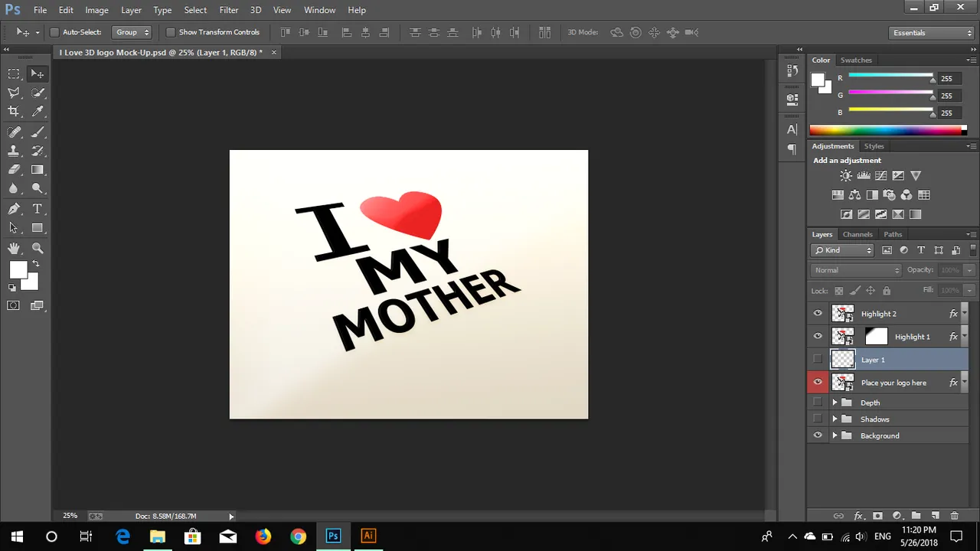The width and height of the screenshot is (980, 551).
Task: Open the Opacity dropdown arrow
Action: point(969,270)
